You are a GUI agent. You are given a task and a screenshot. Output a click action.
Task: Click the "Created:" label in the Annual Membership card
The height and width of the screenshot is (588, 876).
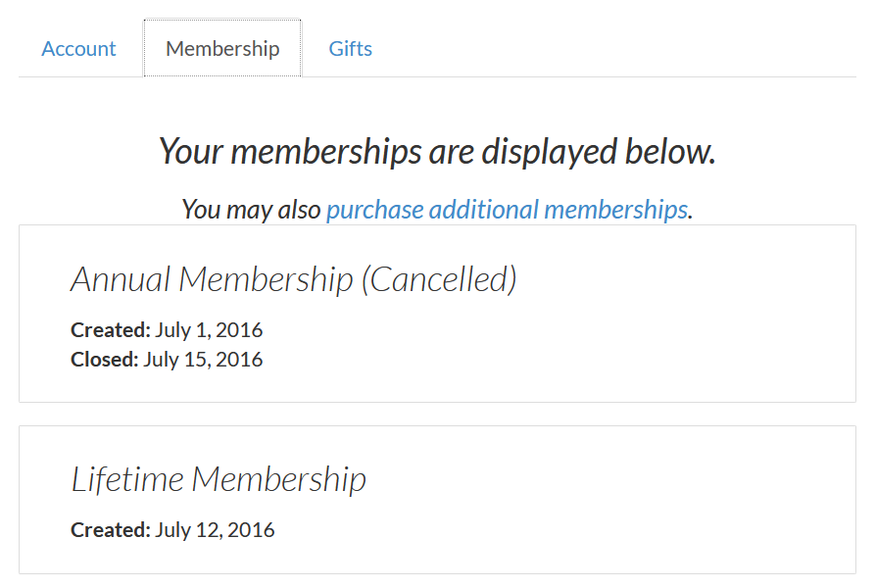pos(111,330)
